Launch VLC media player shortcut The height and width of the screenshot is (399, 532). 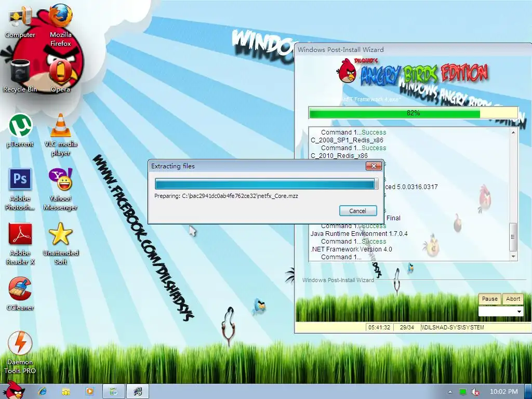60,135
